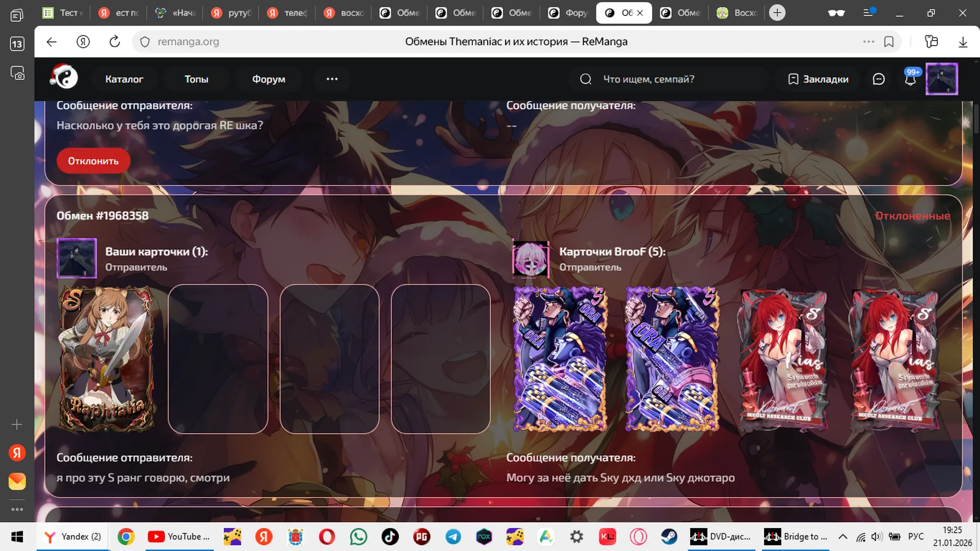Open the Каталог menu

pyautogui.click(x=124, y=79)
